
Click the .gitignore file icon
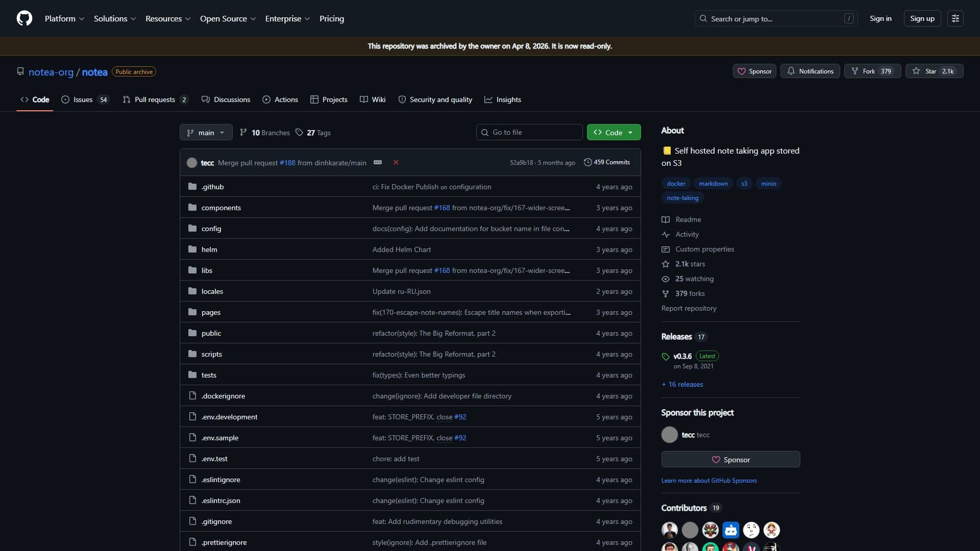point(192,521)
